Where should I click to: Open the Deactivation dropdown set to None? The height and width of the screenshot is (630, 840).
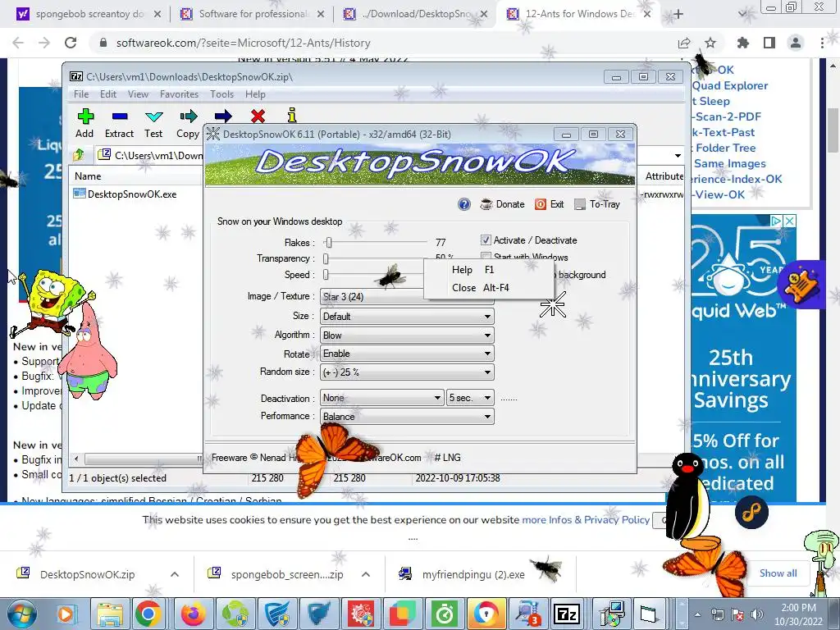pyautogui.click(x=382, y=398)
